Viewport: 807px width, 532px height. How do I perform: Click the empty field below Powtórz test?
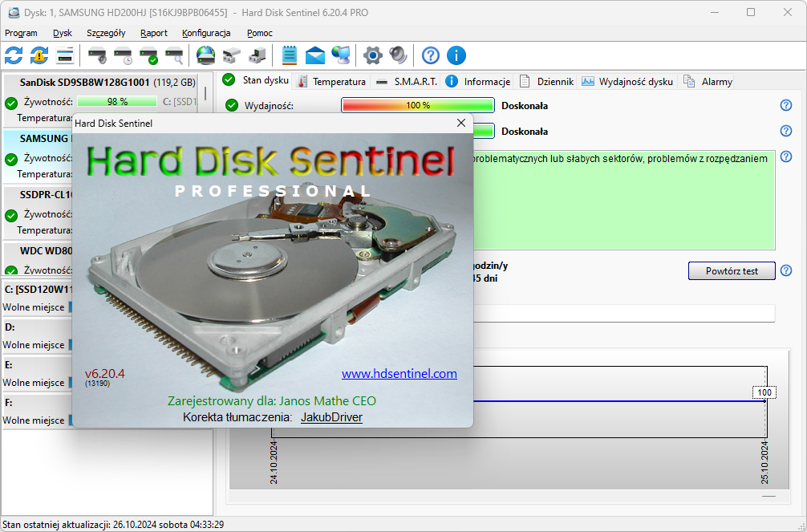tap(624, 313)
